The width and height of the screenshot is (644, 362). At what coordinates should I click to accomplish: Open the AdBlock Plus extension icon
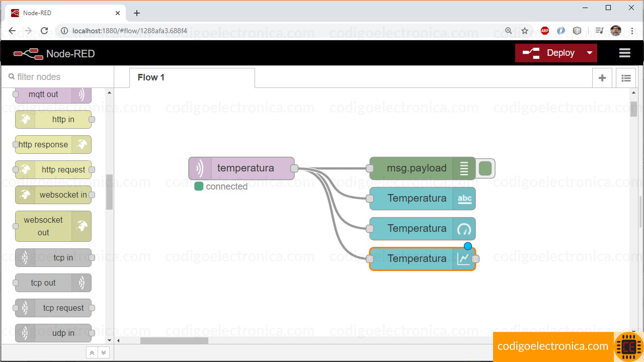545,31
